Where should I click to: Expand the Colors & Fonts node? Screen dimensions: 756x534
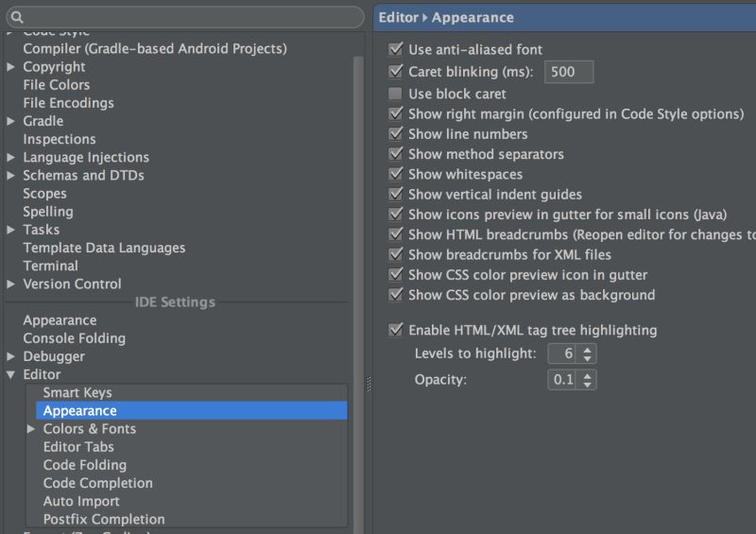tap(31, 429)
